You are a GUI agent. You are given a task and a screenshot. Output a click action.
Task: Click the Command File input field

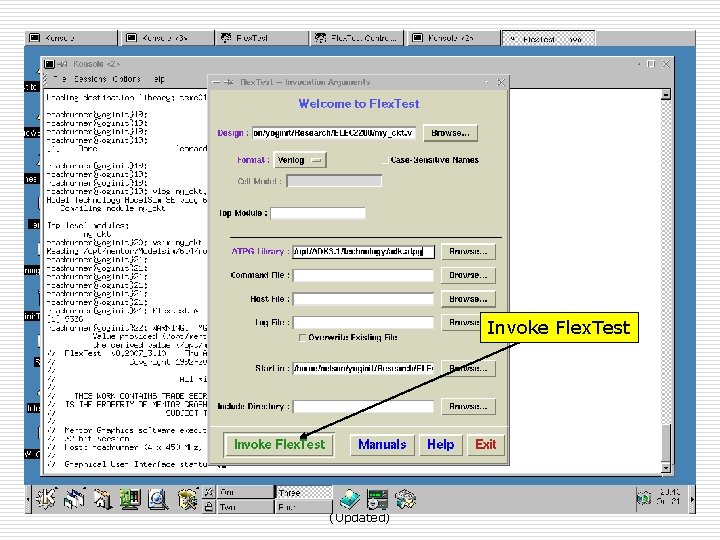click(363, 276)
